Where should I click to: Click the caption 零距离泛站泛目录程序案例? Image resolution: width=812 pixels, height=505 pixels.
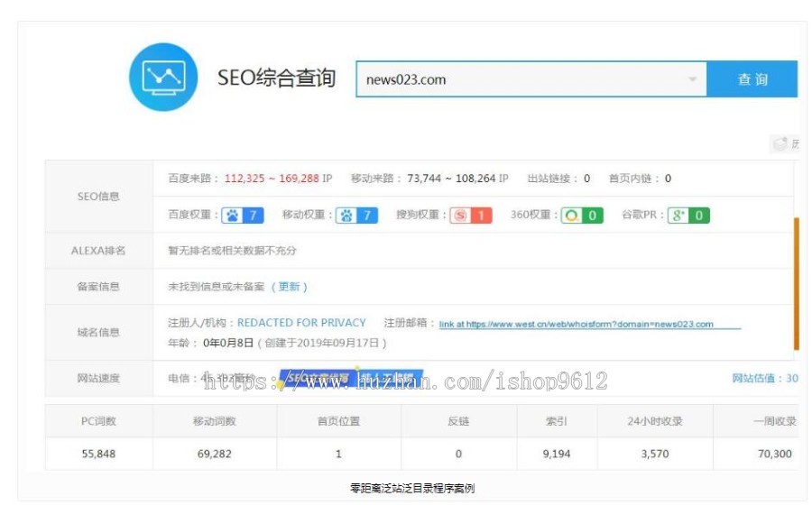[x=412, y=488]
